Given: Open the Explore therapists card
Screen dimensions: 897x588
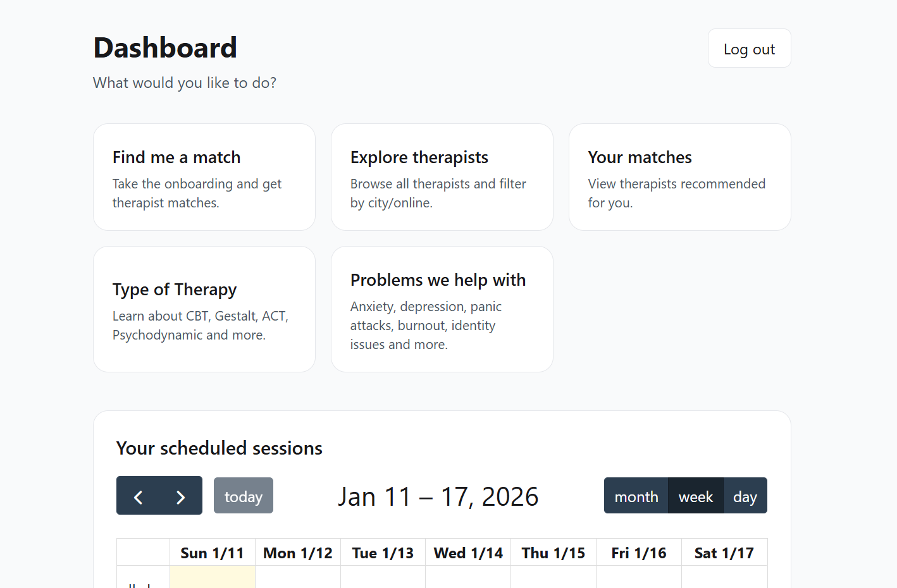Looking at the screenshot, I should tap(442, 177).
